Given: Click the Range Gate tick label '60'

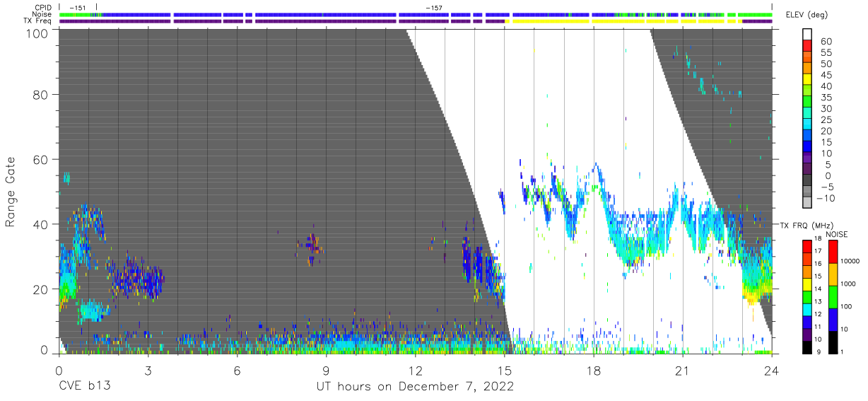Looking at the screenshot, I should pos(42,159).
